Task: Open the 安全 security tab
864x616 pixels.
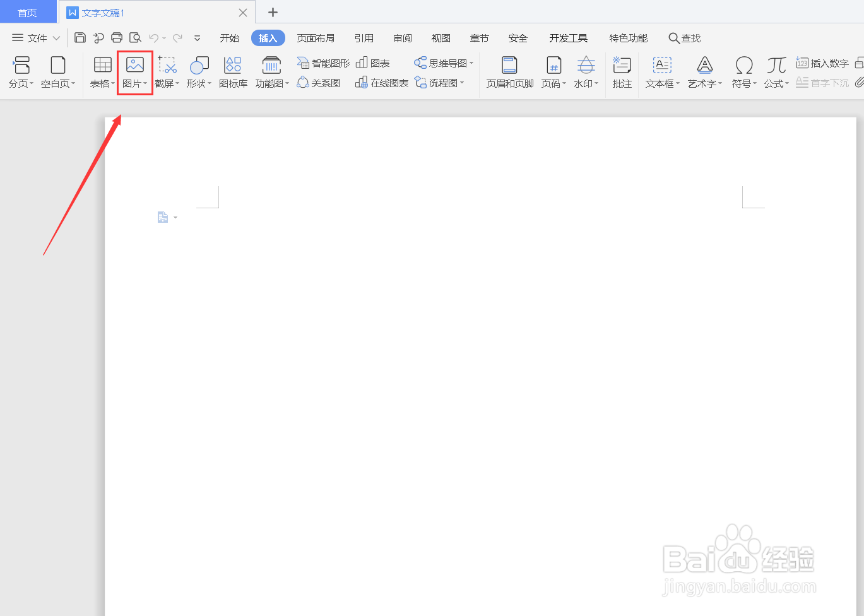Action: tap(518, 38)
